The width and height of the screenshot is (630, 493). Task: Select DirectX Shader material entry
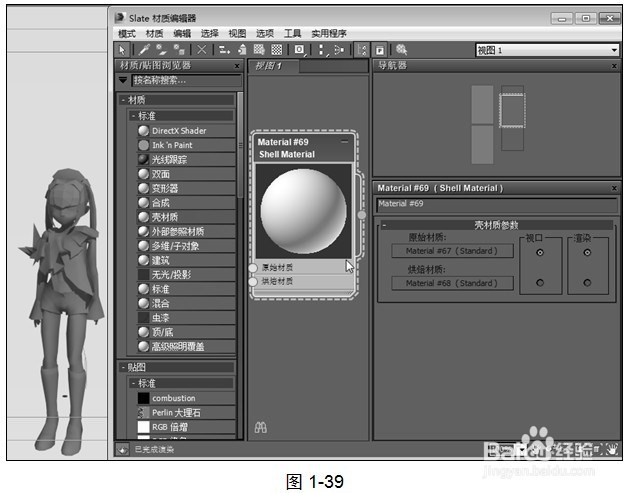[186, 131]
